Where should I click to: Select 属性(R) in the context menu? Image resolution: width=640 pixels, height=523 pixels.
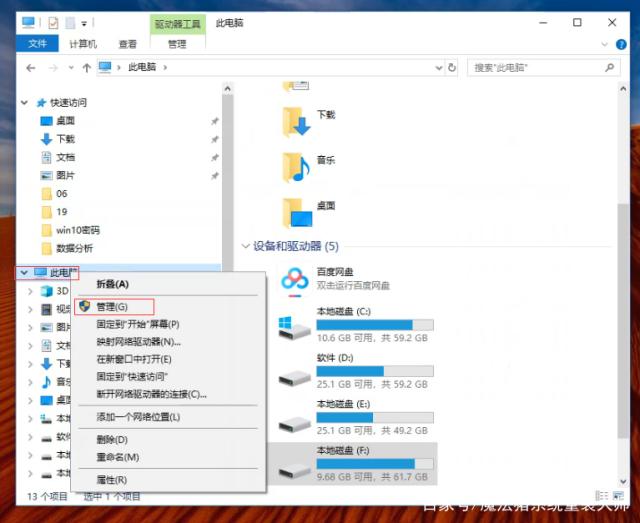pyautogui.click(x=111, y=479)
